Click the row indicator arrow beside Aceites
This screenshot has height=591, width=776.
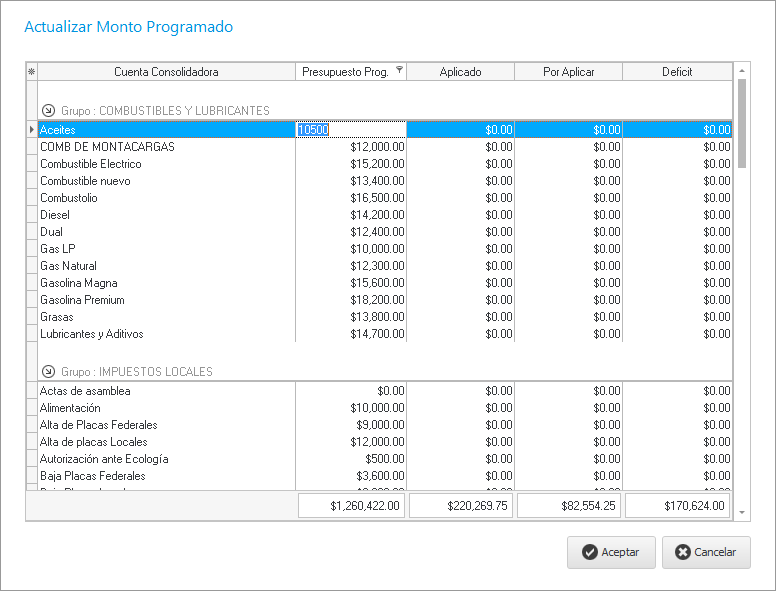click(x=31, y=130)
